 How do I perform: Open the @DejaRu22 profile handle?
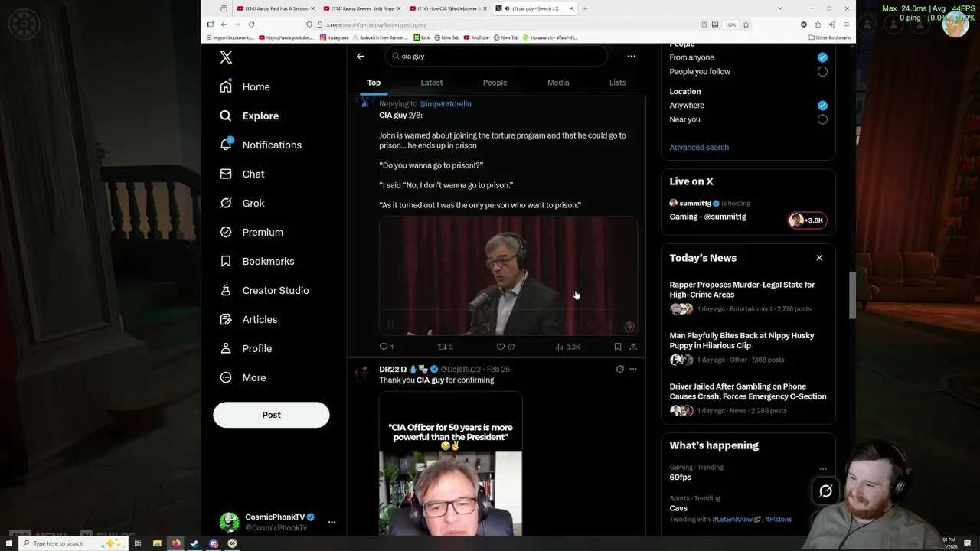point(460,370)
